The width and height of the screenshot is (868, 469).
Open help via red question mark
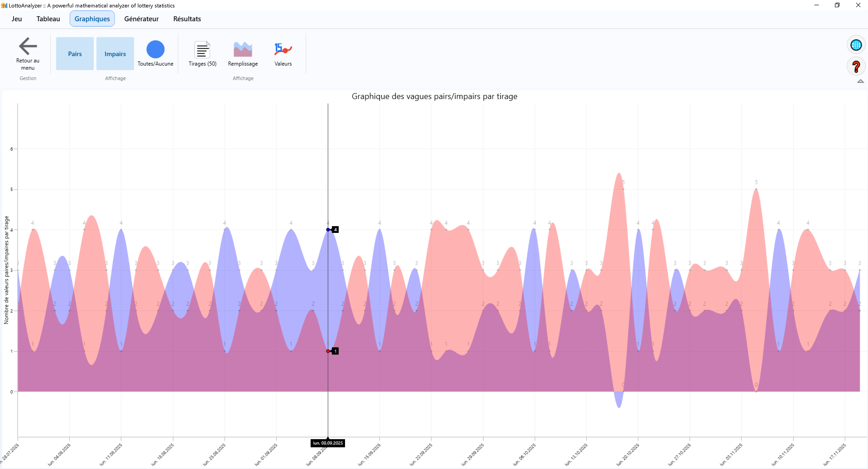click(x=856, y=67)
